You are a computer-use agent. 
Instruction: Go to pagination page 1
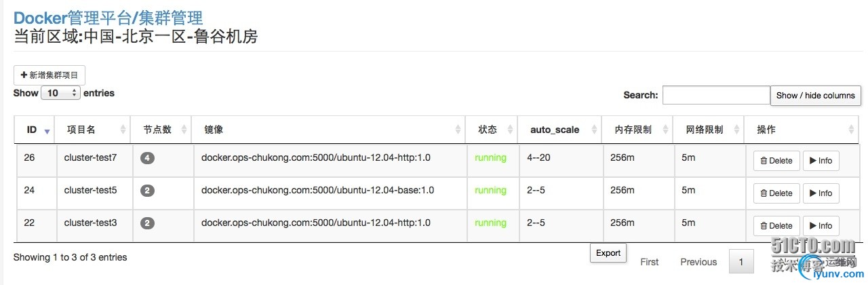coord(741,262)
